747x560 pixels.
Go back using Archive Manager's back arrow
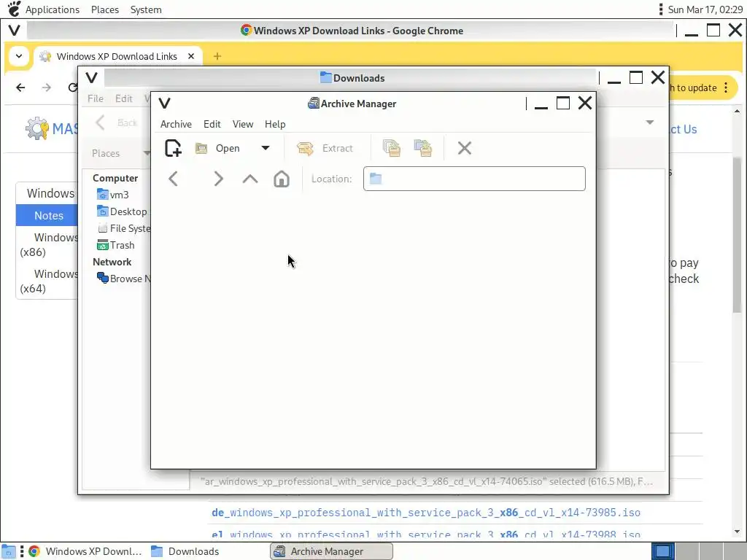click(x=173, y=179)
